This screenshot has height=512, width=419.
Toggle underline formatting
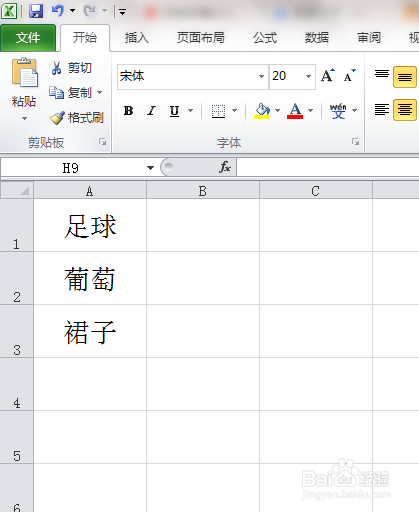coord(174,110)
